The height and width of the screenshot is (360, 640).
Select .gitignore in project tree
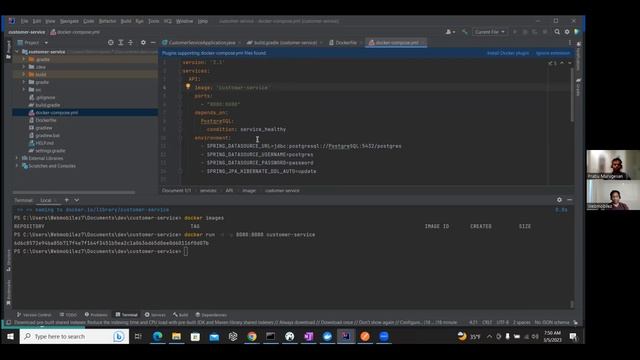pyautogui.click(x=45, y=98)
